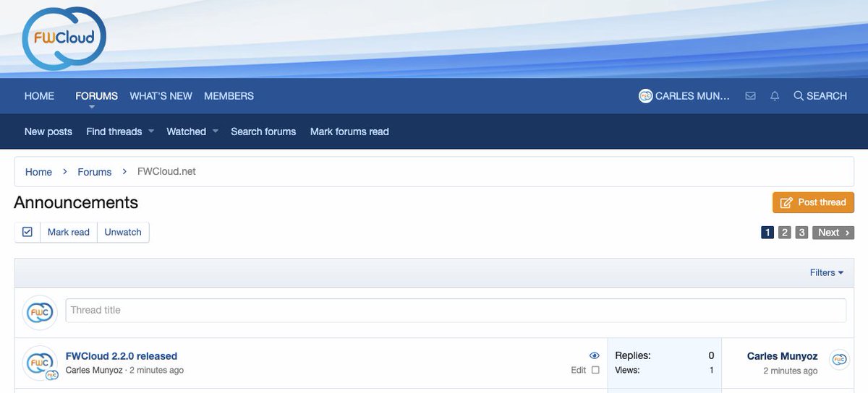Click the Next page button
This screenshot has width=868, height=393.
coord(833,233)
